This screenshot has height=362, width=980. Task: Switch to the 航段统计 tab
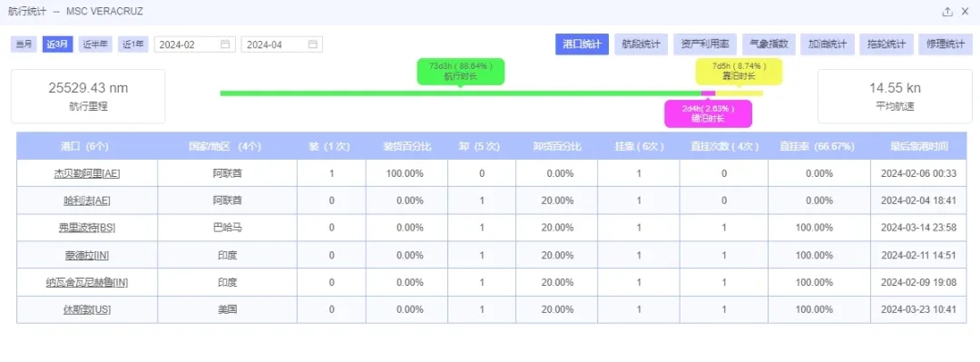(x=642, y=44)
